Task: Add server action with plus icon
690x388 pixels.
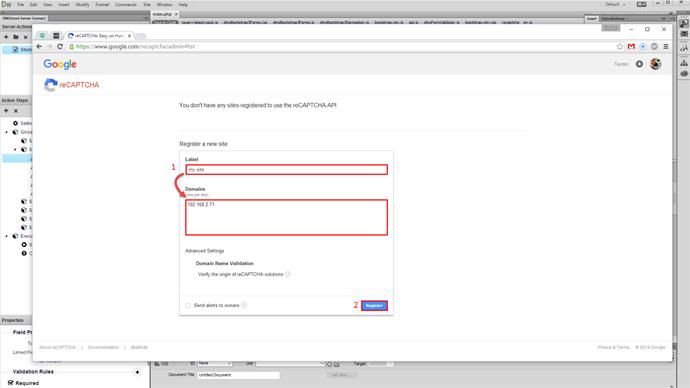Action: tap(6, 37)
